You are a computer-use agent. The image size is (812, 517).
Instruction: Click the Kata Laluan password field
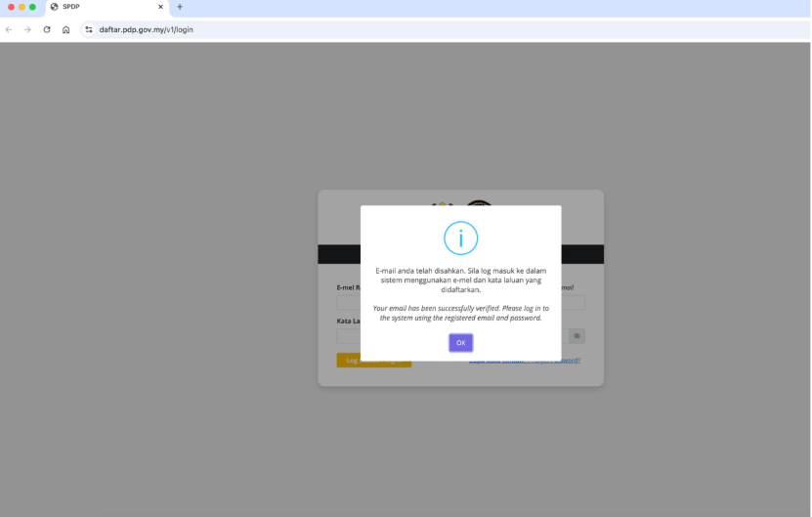point(349,336)
